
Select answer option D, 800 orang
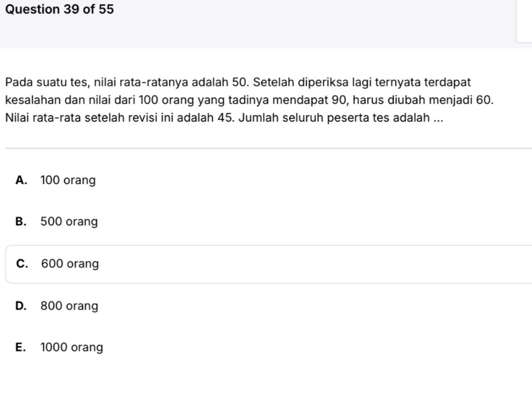tap(70, 306)
